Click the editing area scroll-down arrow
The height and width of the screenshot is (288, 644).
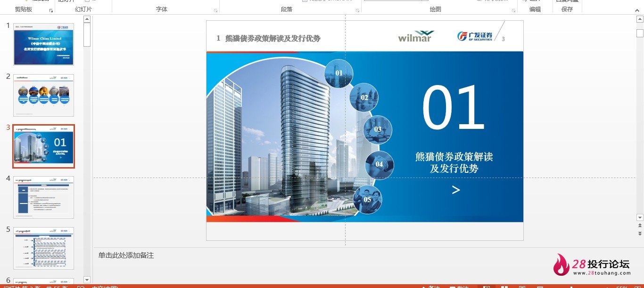point(640,218)
